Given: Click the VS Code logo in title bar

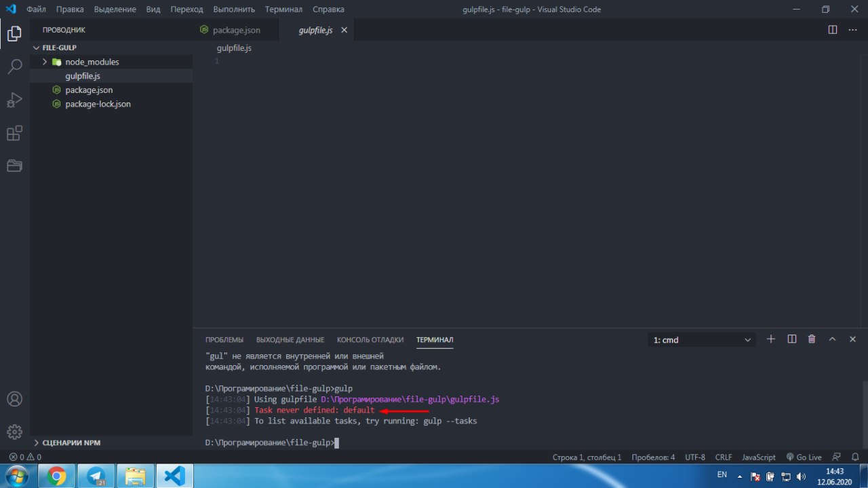Looking at the screenshot, I should click(10, 10).
